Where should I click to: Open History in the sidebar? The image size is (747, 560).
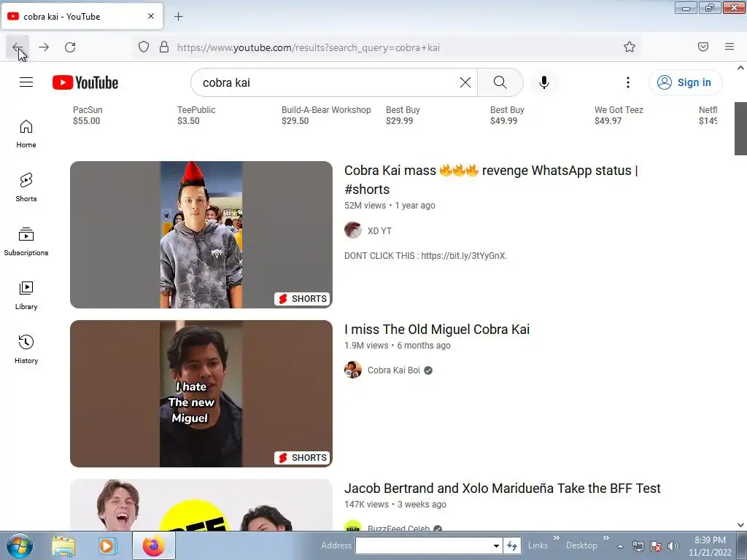click(x=26, y=349)
